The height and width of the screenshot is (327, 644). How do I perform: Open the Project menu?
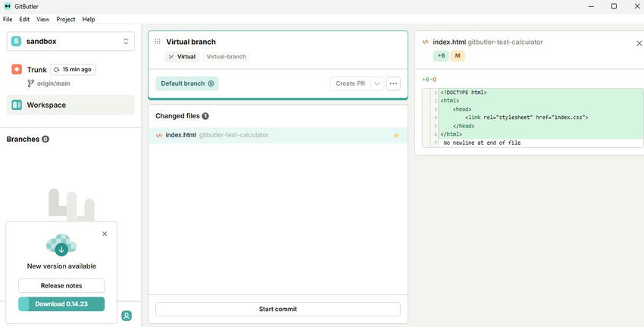[x=66, y=19]
